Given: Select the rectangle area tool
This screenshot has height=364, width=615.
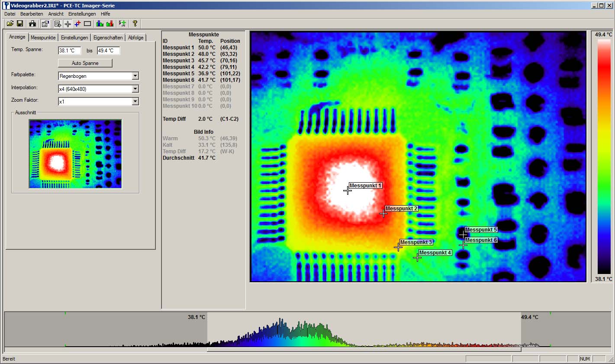Looking at the screenshot, I should (x=87, y=23).
